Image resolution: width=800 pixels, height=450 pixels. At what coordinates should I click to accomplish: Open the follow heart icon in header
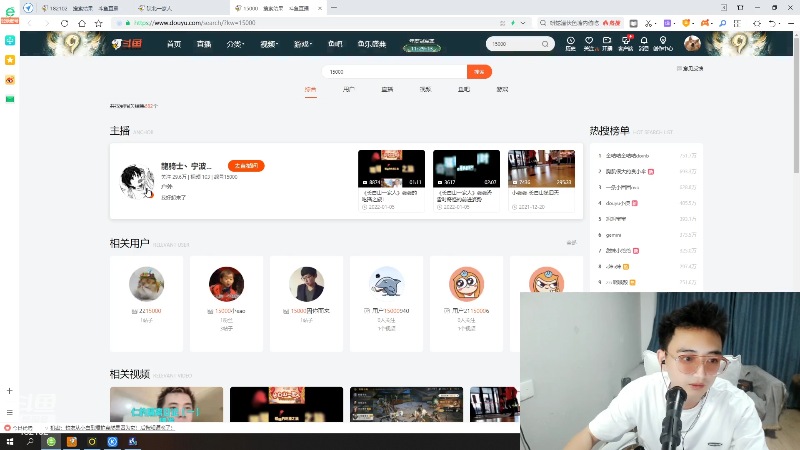pyautogui.click(x=589, y=43)
